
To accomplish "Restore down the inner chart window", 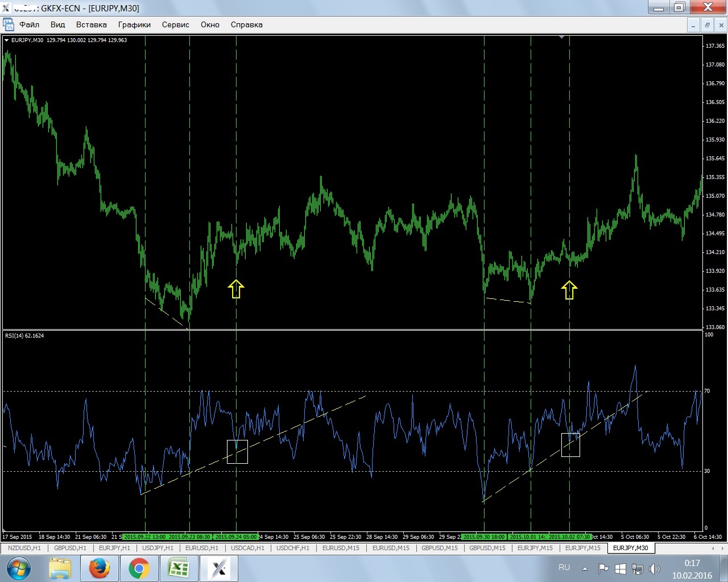I will coord(707,25).
